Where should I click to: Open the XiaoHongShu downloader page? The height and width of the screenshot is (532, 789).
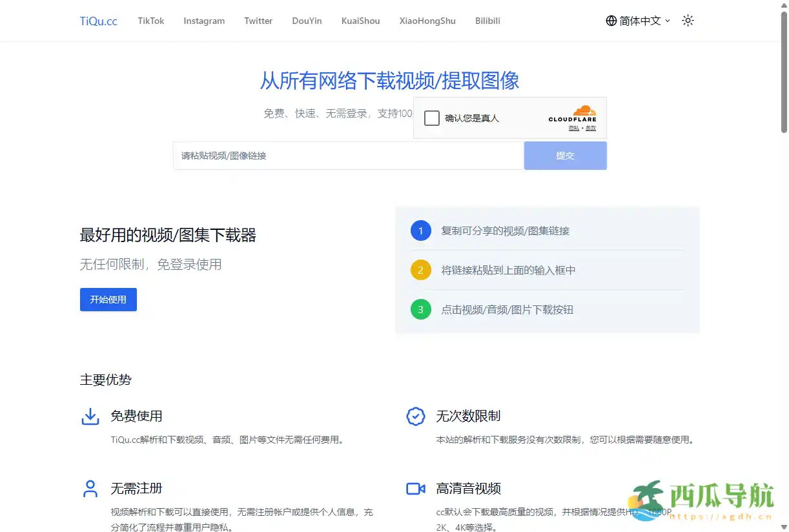point(427,20)
